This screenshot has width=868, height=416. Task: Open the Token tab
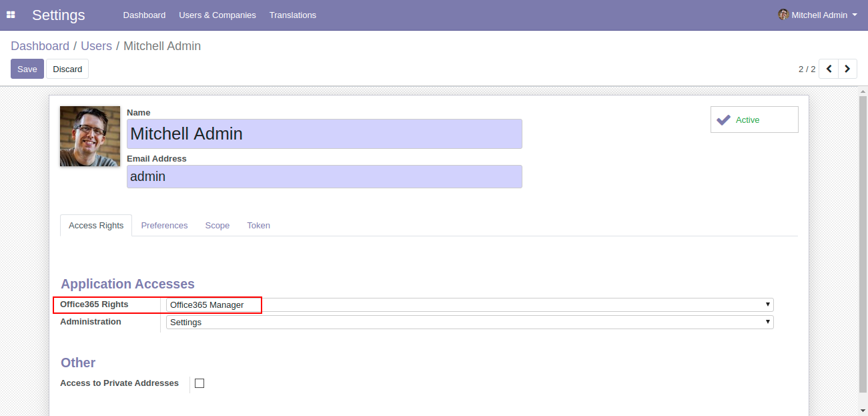pyautogui.click(x=258, y=226)
